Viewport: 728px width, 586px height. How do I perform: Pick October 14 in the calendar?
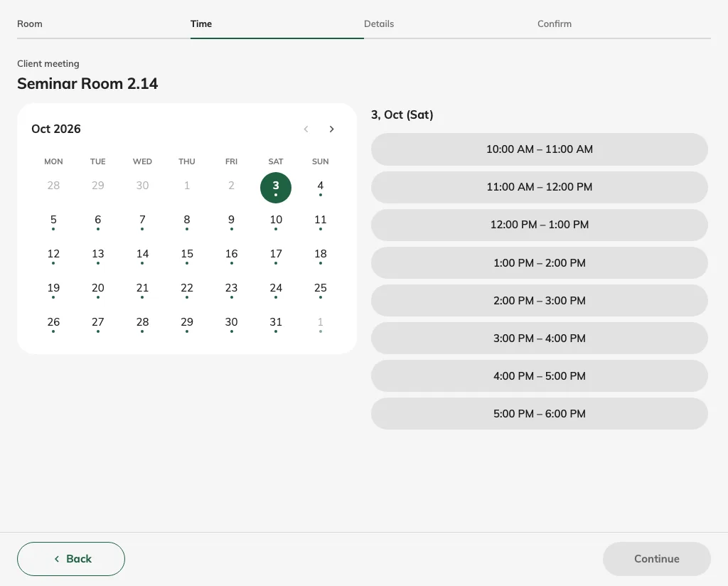click(x=142, y=256)
